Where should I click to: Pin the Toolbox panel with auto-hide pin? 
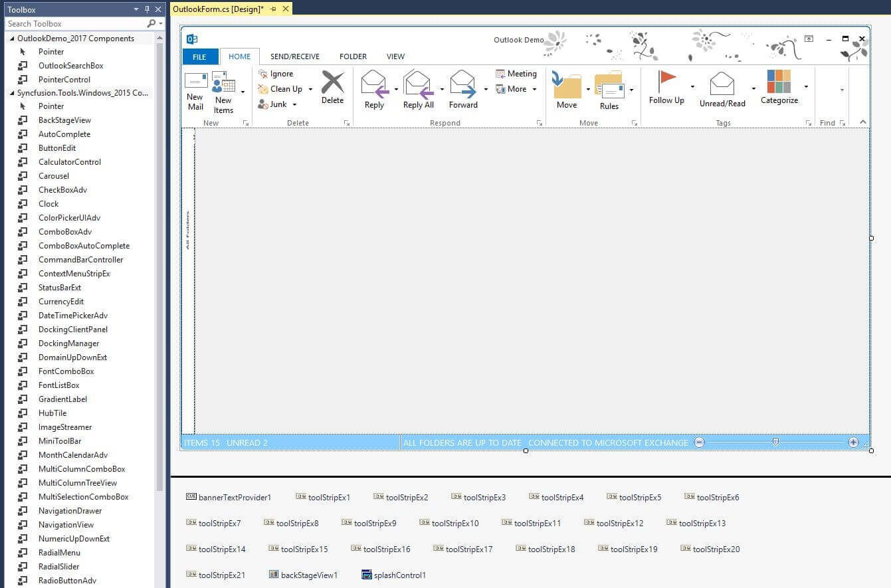[148, 10]
